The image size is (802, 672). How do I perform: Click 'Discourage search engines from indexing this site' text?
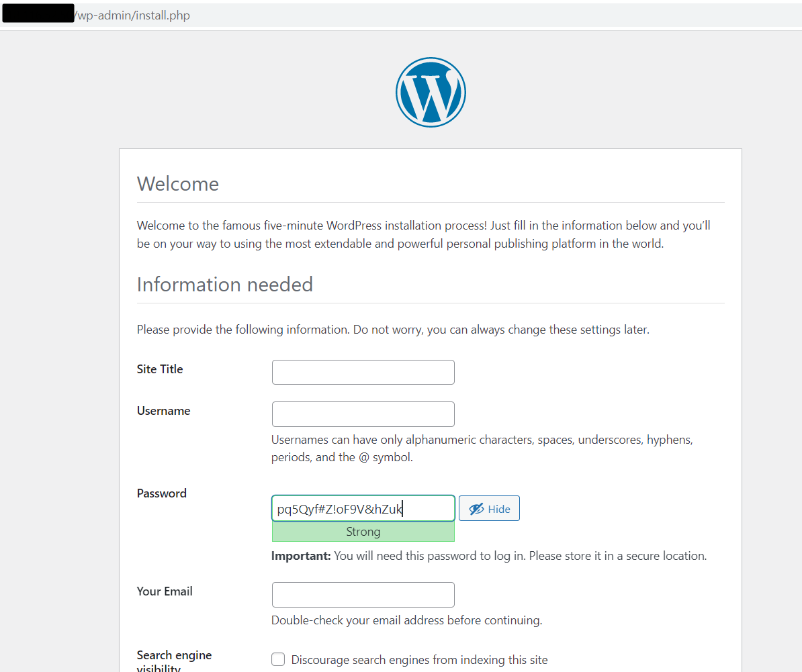pyautogui.click(x=419, y=660)
